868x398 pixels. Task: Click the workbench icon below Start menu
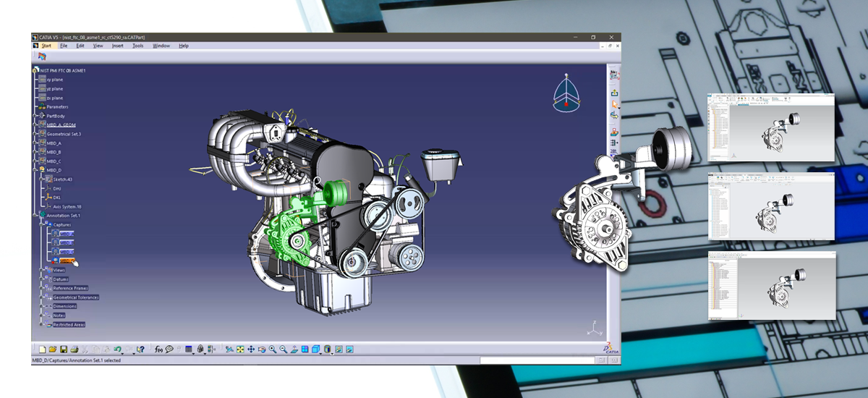(42, 56)
